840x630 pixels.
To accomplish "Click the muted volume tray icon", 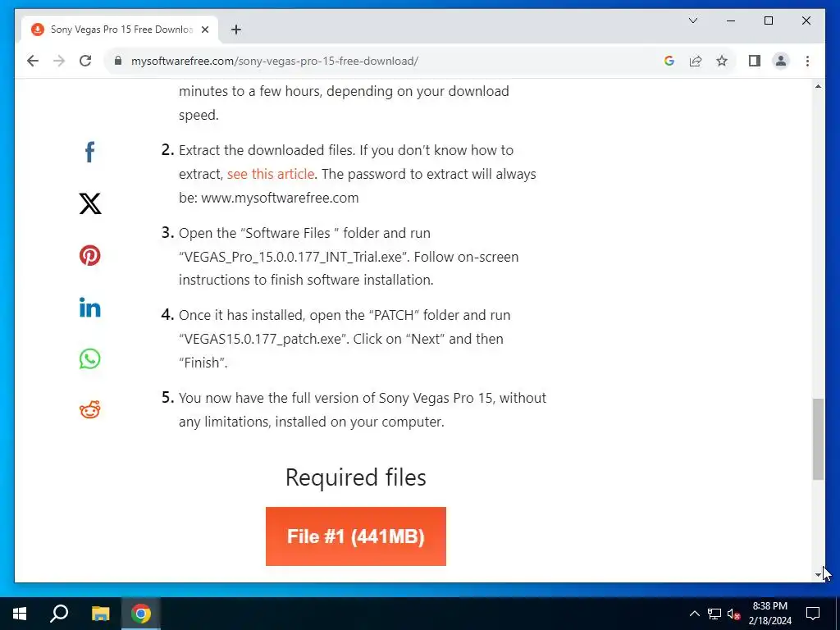I will (x=733, y=614).
